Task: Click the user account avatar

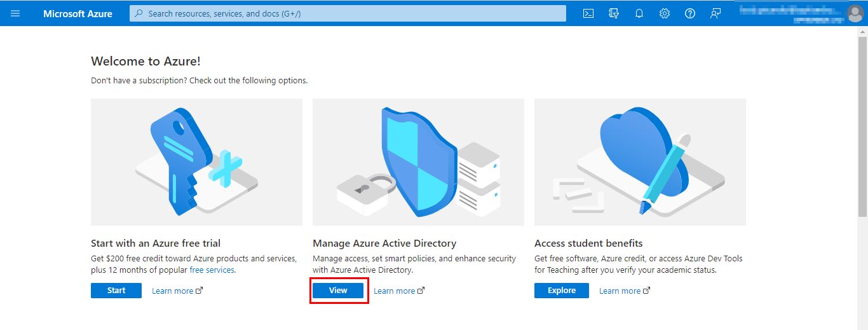Action: (x=855, y=13)
